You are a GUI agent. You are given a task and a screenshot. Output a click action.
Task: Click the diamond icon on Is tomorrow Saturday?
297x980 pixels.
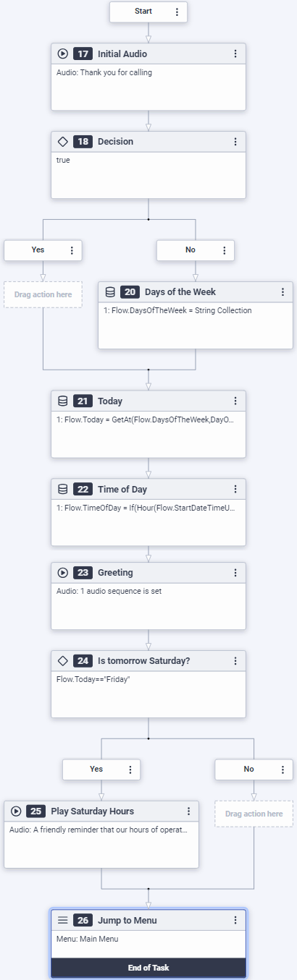point(62,661)
